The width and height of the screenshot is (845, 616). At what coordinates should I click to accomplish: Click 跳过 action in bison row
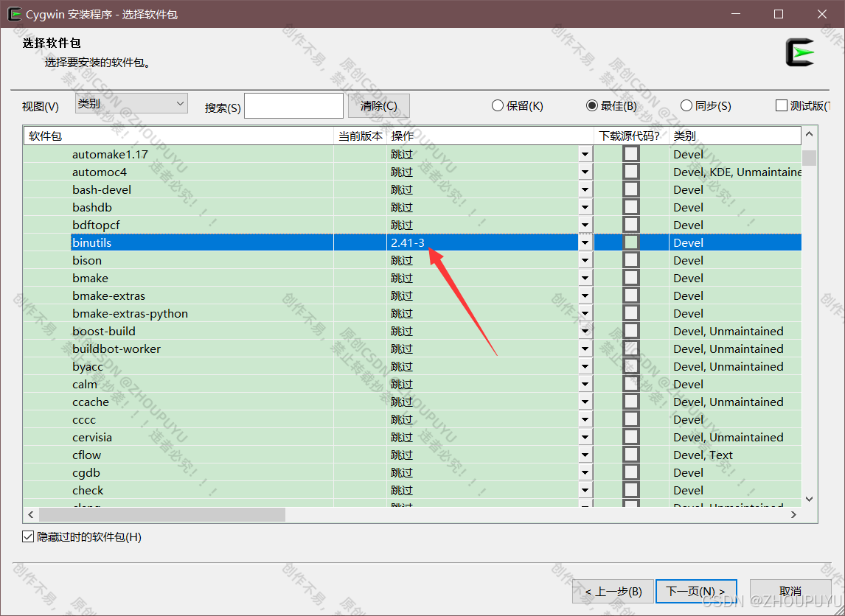[x=402, y=261]
